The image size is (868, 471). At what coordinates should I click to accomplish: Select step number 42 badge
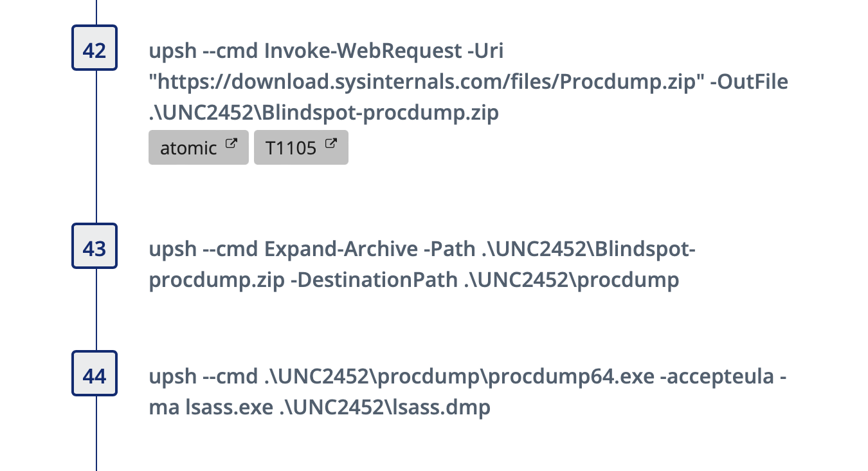pos(94,48)
